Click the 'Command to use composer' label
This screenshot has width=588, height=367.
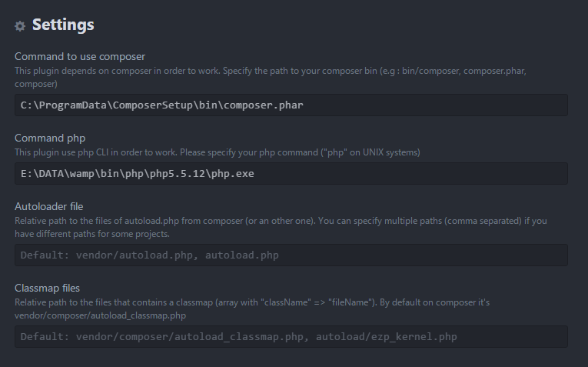80,56
